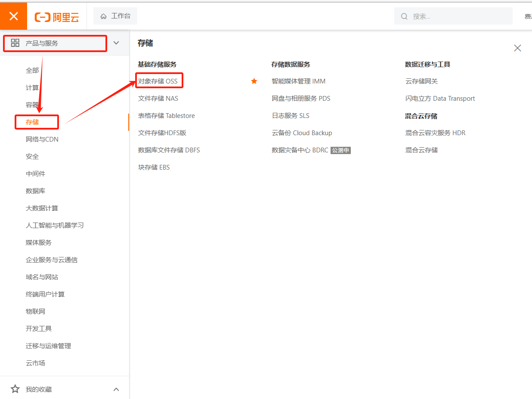The image size is (532, 399).
Task: Close the menu with the orange X button
Action: 13,16
